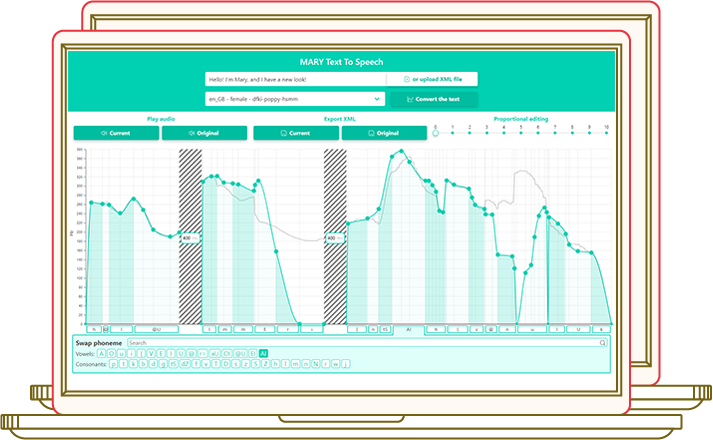Click the '400' pause label on second hatched region
This screenshot has height=440, width=713.
333,238
